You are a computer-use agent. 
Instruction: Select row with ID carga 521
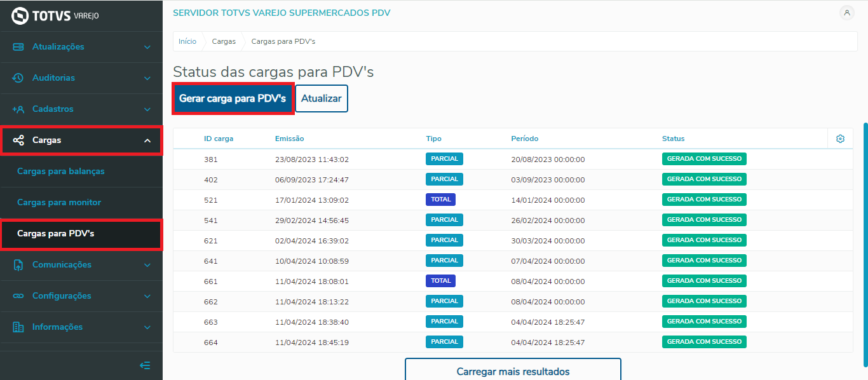pyautogui.click(x=513, y=200)
